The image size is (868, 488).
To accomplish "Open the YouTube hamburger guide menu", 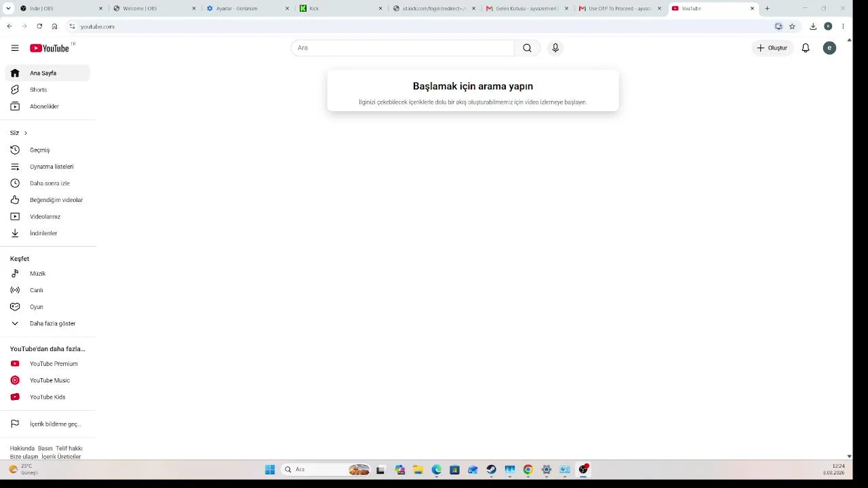I will (x=15, y=48).
